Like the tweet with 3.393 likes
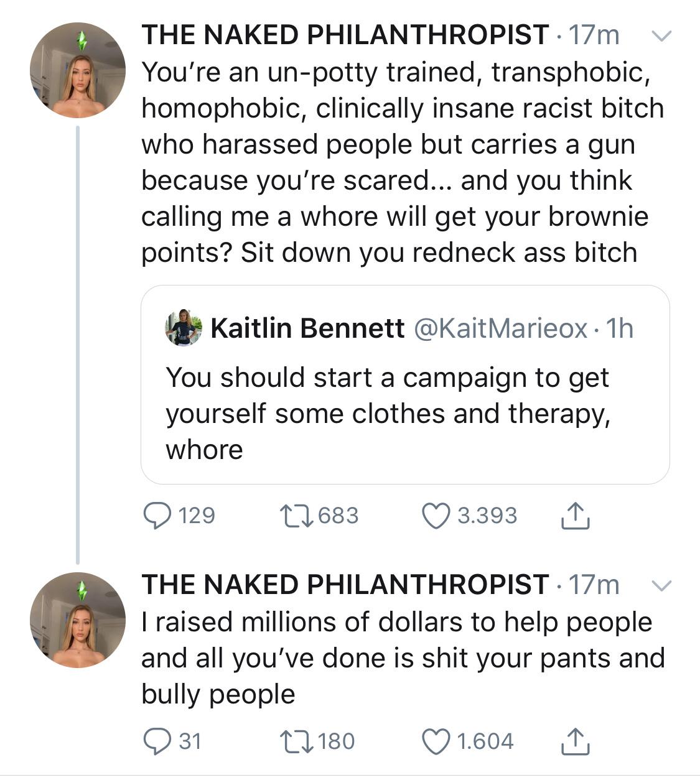The height and width of the screenshot is (780, 700). [436, 516]
